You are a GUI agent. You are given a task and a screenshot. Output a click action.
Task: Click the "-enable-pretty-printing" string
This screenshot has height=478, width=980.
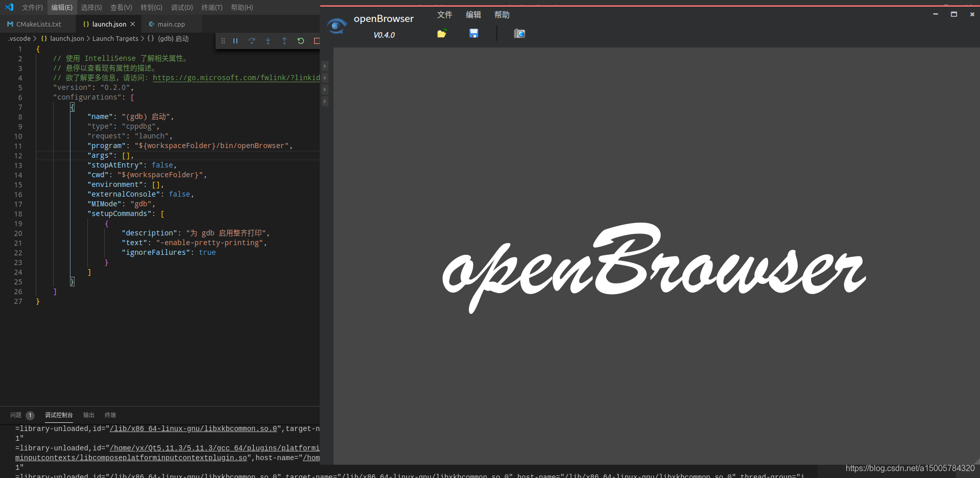209,243
